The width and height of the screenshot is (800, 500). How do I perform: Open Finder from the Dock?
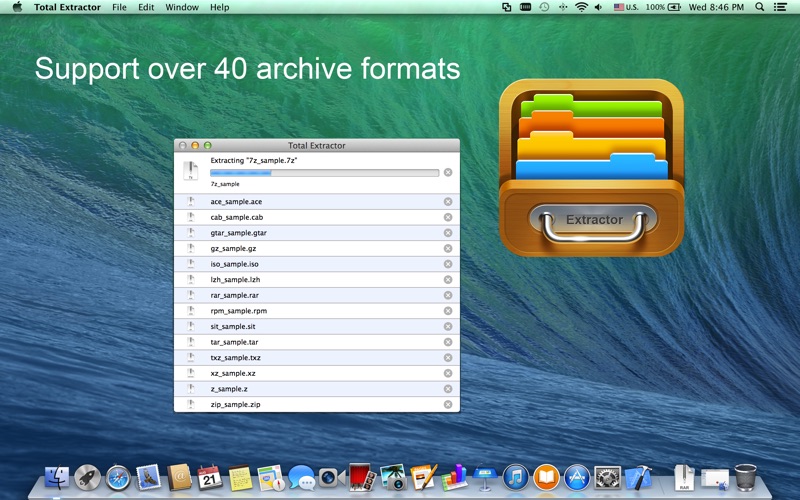coord(57,478)
